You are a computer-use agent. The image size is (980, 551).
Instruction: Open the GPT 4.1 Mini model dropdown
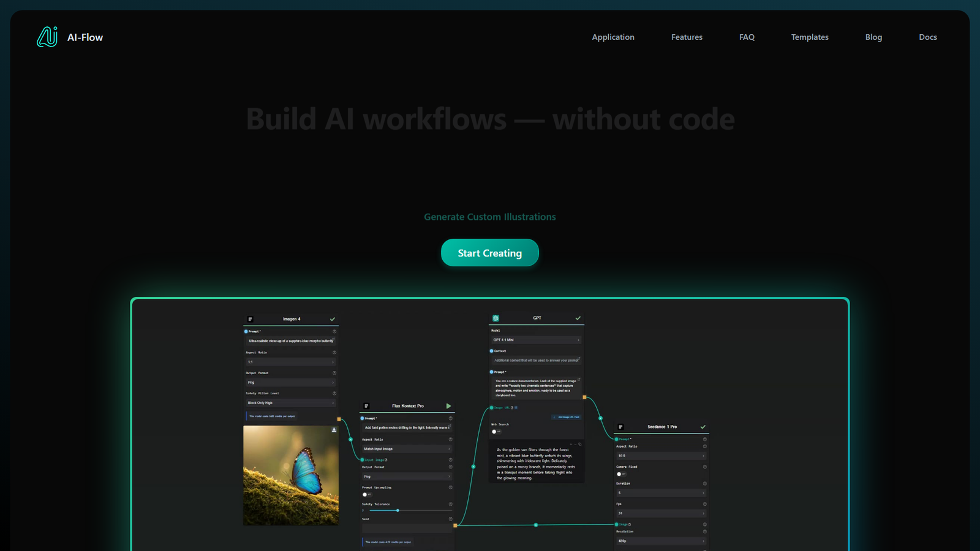pos(537,340)
